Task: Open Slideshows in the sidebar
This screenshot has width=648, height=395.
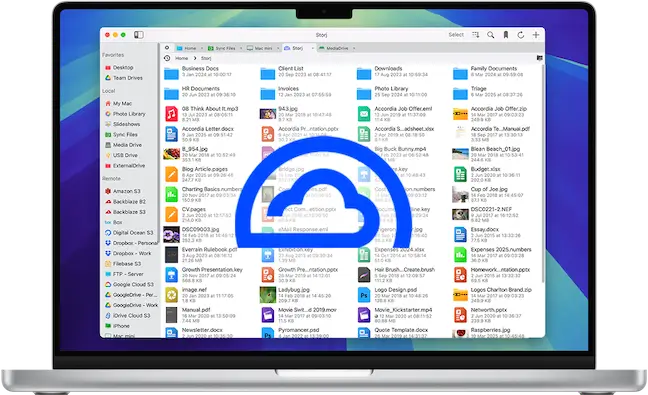Action: click(122, 124)
